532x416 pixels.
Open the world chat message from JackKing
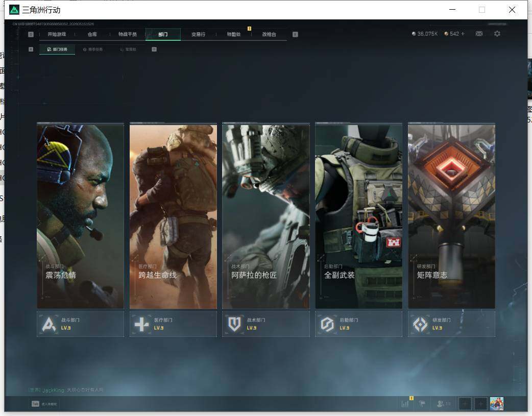(x=66, y=390)
